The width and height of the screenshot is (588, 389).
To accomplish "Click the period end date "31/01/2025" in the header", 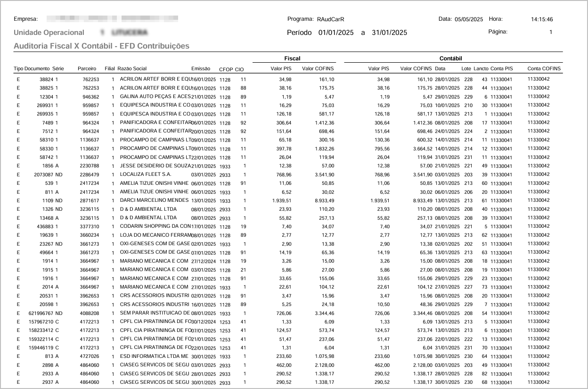I will [x=389, y=33].
